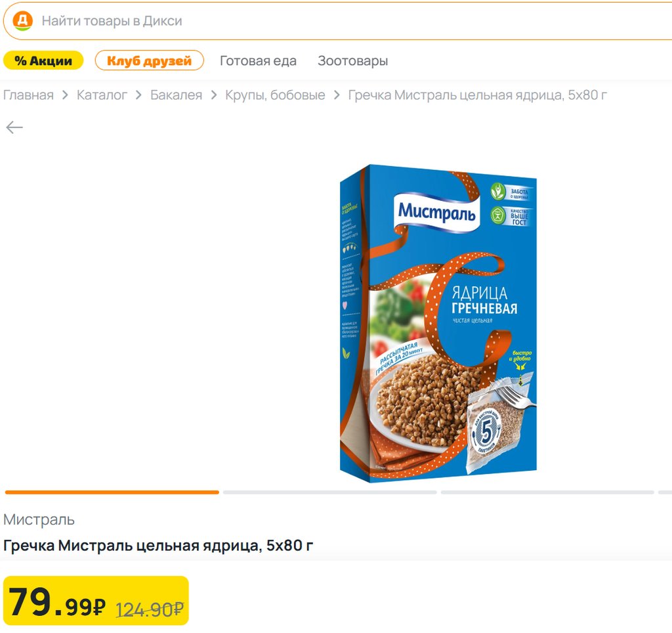Click the back arrow icon

tap(14, 127)
